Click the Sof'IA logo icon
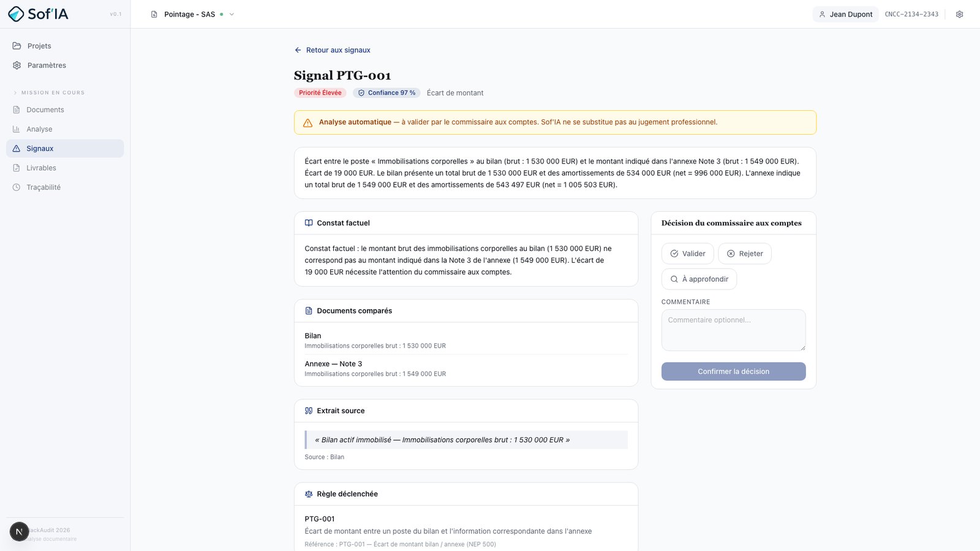Viewport: 980px width, 551px height. coord(17,14)
